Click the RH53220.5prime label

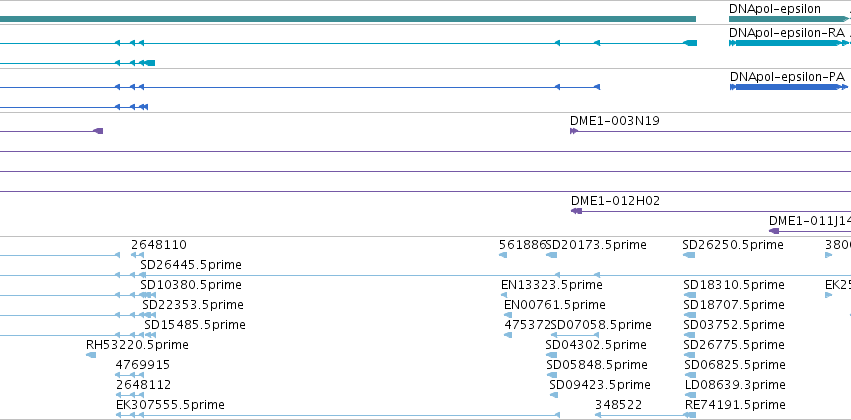coord(137,345)
